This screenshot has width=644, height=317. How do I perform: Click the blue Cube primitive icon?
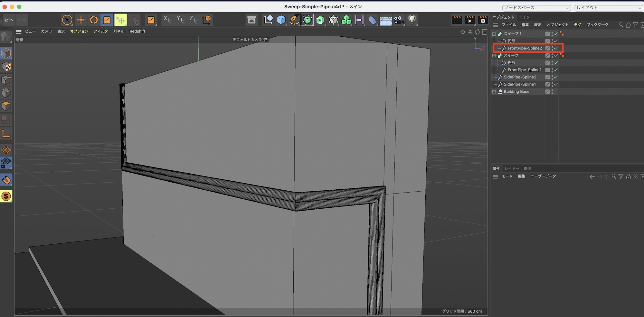coord(281,20)
